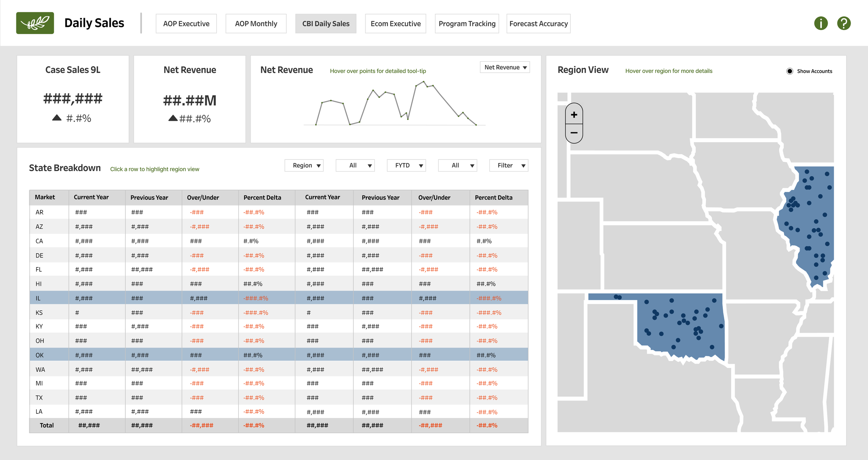Click the Net Revenue up-triangle indicator
Viewport: 868px width, 460px height.
tap(173, 118)
